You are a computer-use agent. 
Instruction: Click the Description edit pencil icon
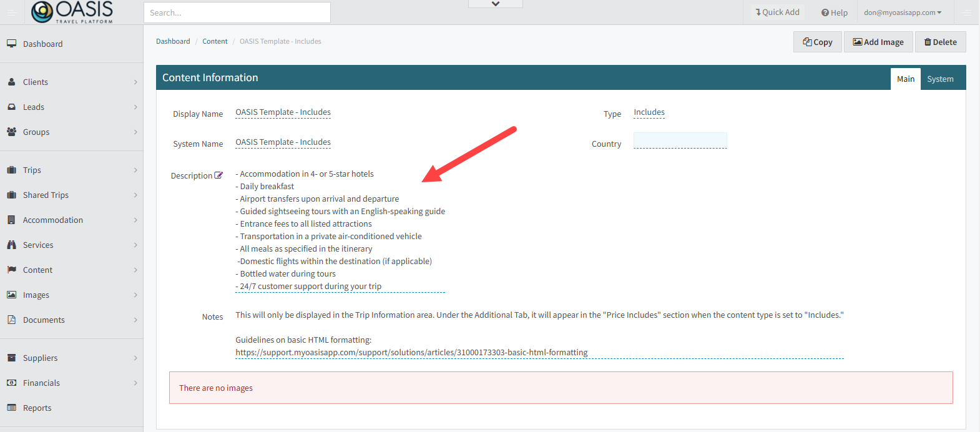click(218, 175)
